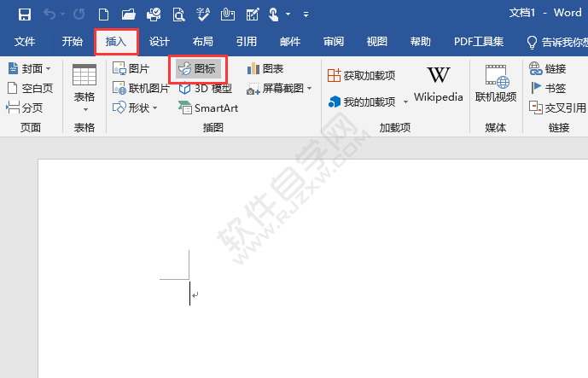Switch to the 邮件 tab
Screen dimensions: 588x378
290,41
